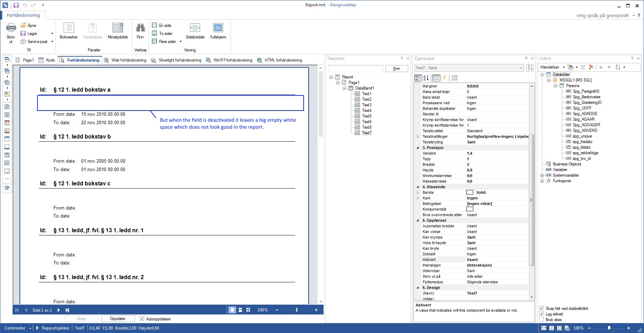This screenshot has width=644, height=333.
Task: Click the preview zoom slider handle
Action: click(x=297, y=310)
